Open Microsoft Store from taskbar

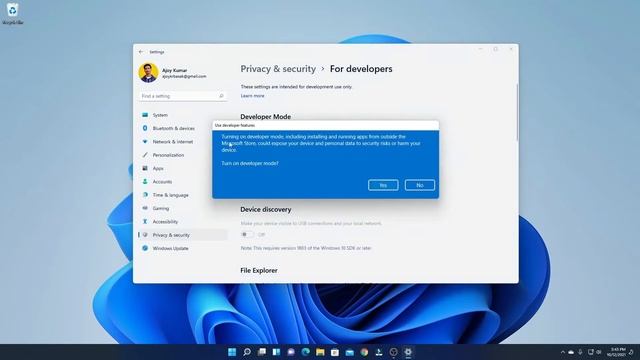(335, 352)
